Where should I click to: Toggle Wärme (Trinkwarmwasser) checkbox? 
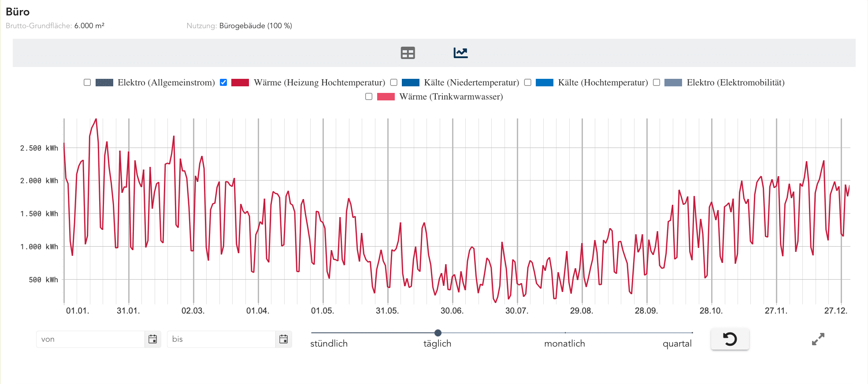(x=369, y=96)
